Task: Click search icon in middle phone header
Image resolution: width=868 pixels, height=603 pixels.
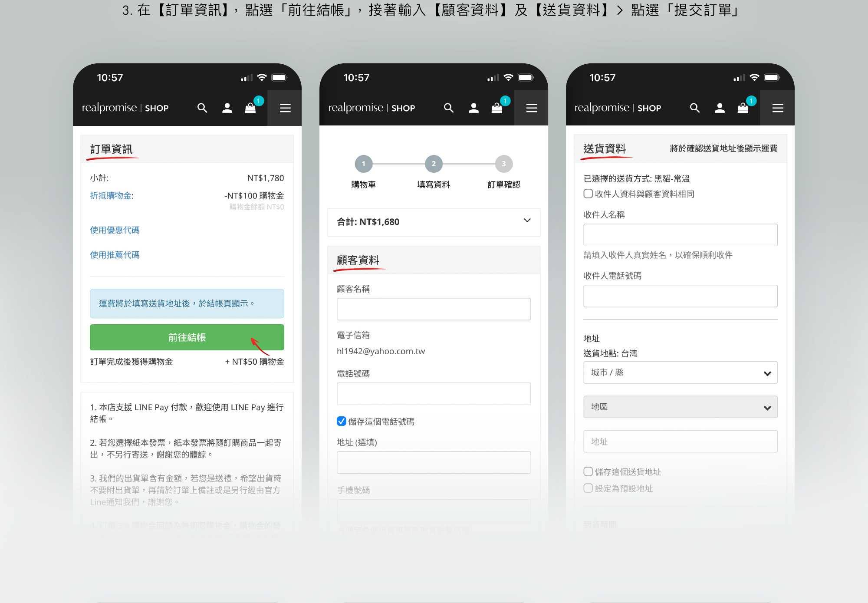Action: point(449,108)
